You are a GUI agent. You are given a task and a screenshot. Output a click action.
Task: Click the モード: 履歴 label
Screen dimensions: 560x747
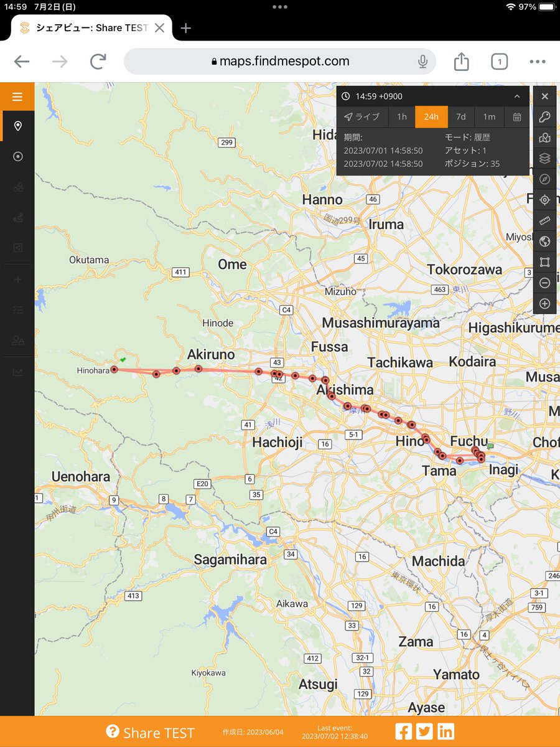click(467, 137)
